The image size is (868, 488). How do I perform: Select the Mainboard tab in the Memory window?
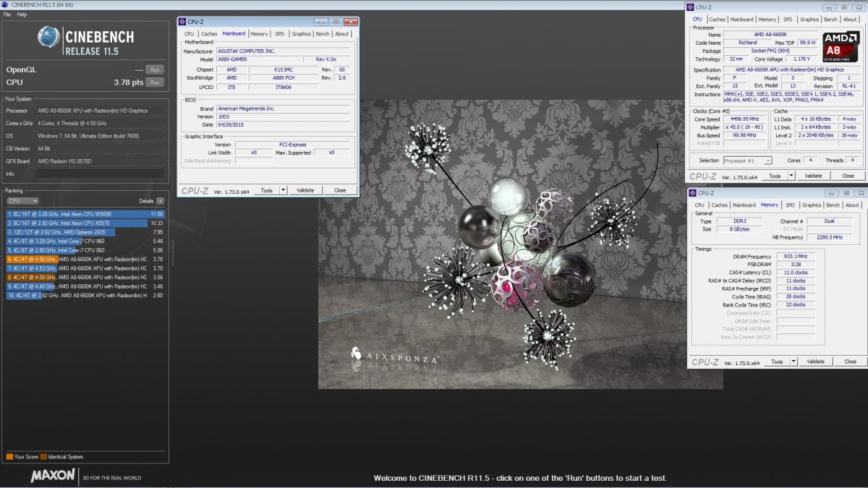pos(744,205)
